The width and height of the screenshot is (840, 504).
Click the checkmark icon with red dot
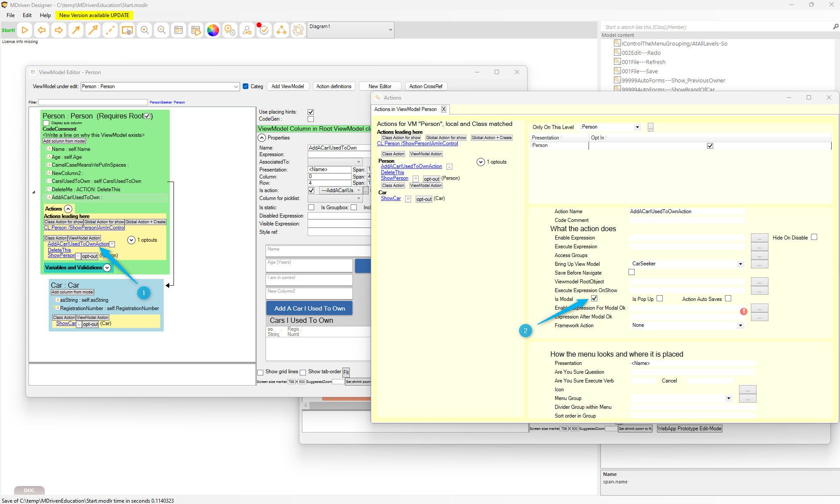pos(264,30)
